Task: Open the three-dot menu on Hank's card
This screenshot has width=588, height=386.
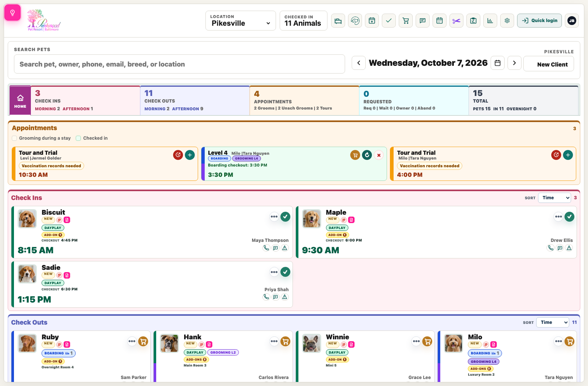Action: [274, 342]
